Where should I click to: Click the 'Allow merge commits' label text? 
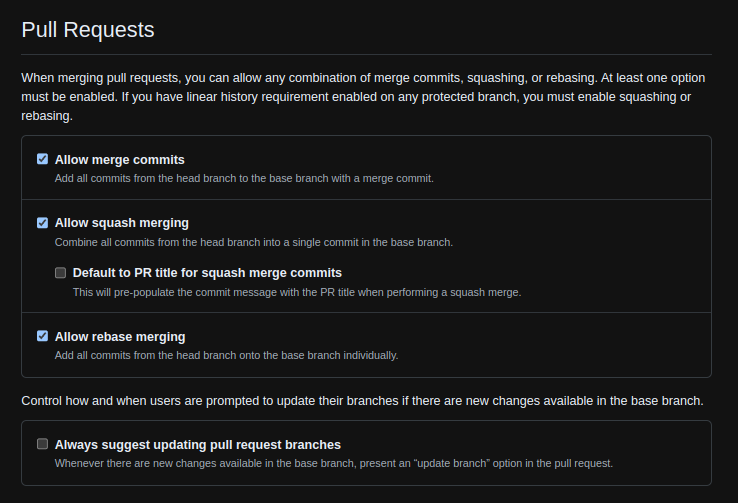point(119,160)
